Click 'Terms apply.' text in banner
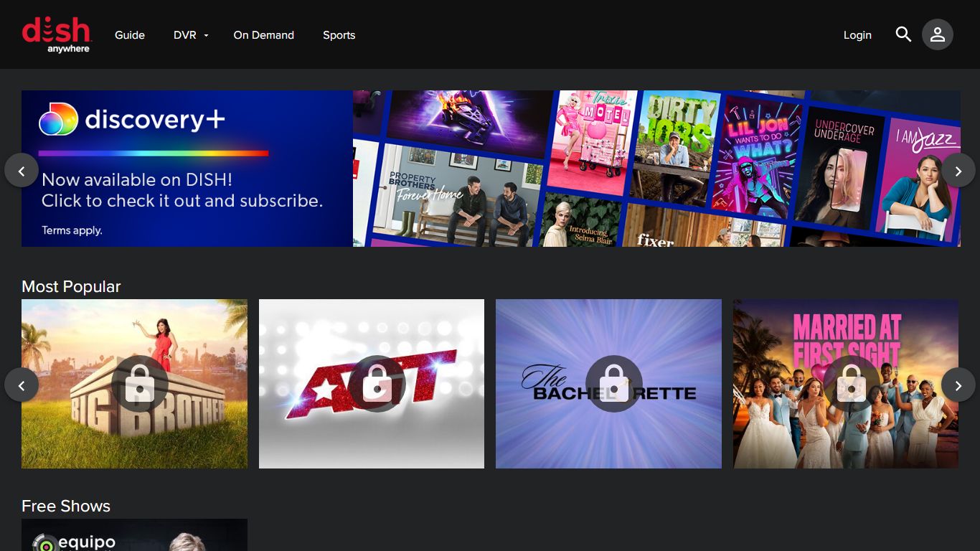The height and width of the screenshot is (551, 980). [x=72, y=230]
